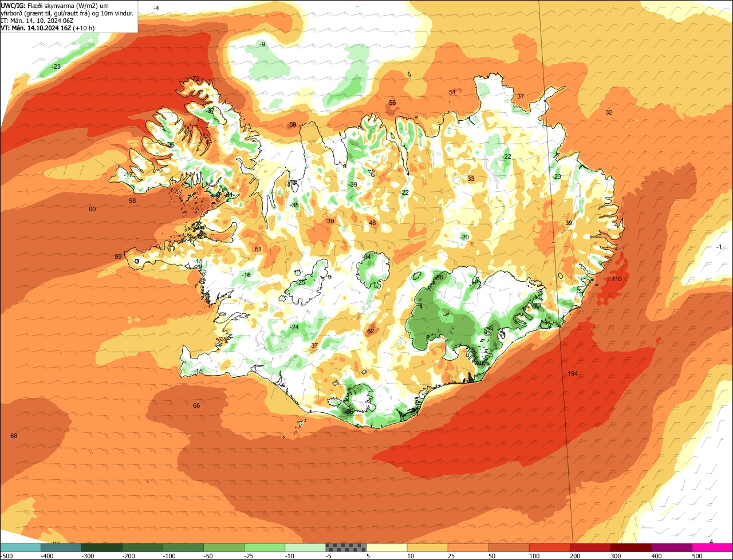The width and height of the screenshot is (733, 560).
Task: Select the 194 value southeast of Iceland
Action: pyautogui.click(x=573, y=374)
